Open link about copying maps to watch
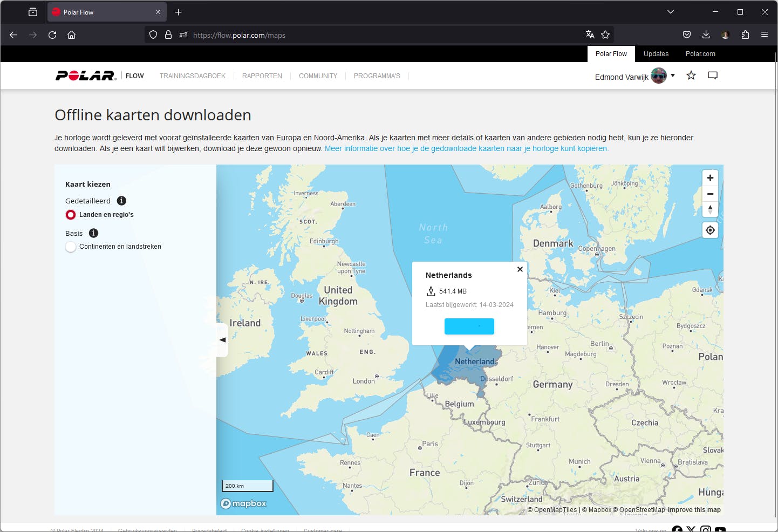Screen dimensions: 778x532 (x=466, y=148)
